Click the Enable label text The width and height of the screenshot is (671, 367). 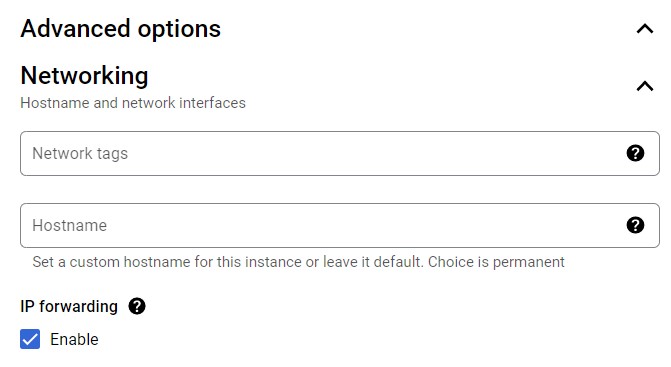pos(74,340)
